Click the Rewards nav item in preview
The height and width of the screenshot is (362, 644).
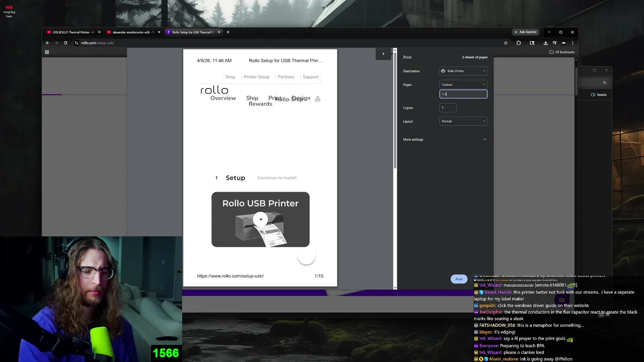(260, 104)
